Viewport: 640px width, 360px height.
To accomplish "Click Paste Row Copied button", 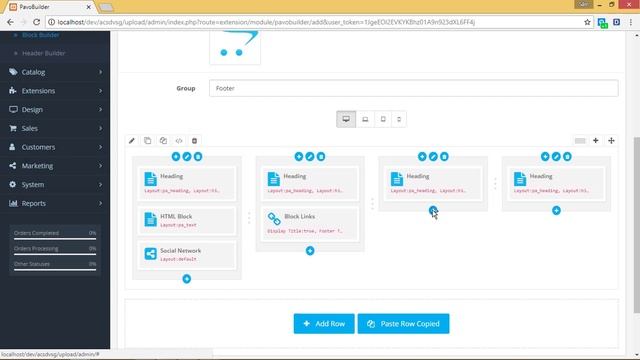I will click(403, 324).
